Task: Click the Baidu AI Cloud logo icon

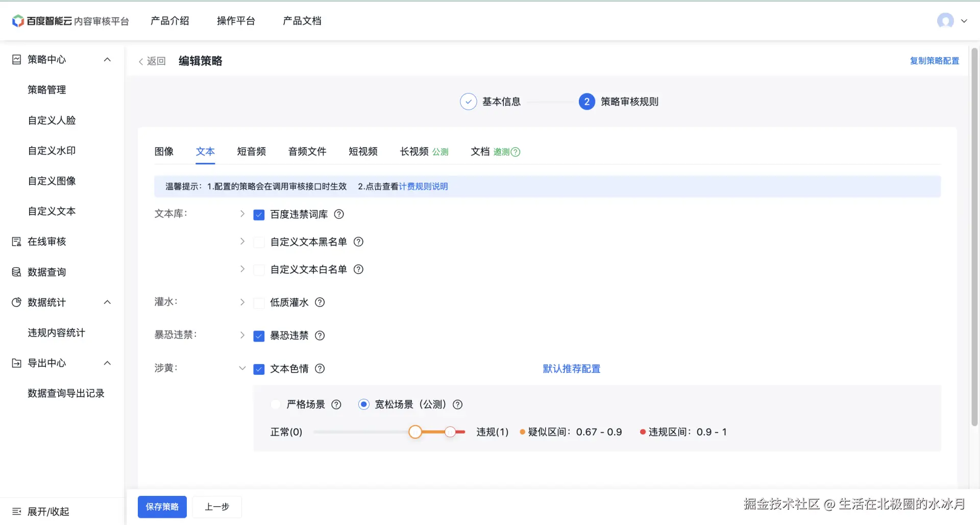Action: pos(18,21)
